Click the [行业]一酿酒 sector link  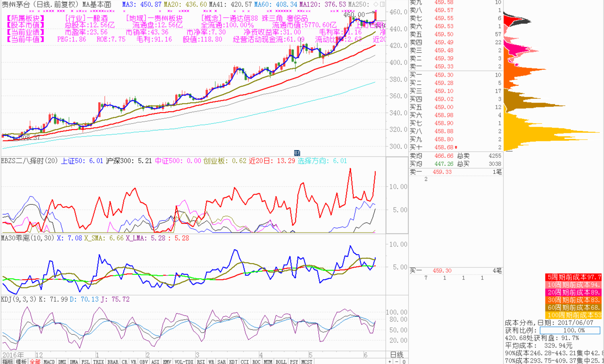(x=86, y=18)
